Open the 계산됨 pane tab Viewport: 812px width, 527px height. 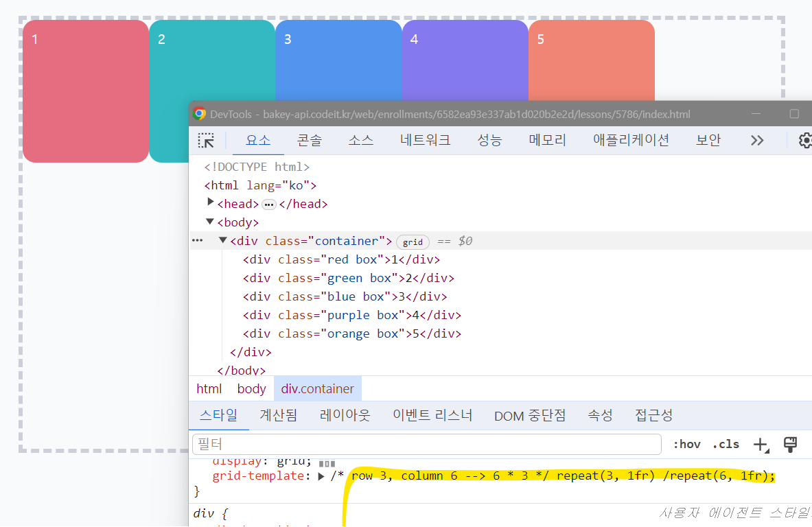tap(279, 415)
